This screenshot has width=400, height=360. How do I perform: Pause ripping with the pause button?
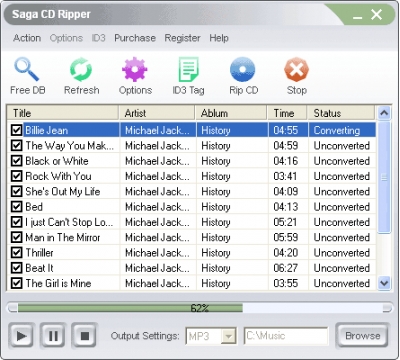[x=53, y=336]
